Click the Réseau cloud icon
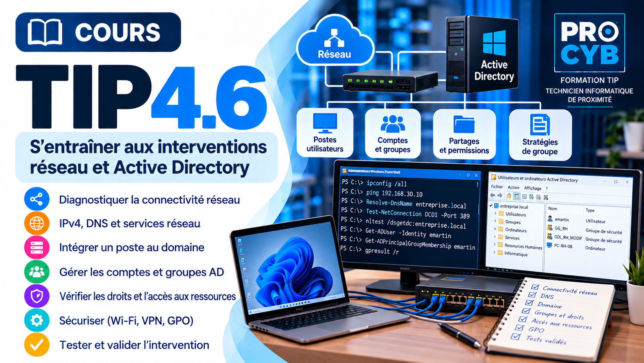Screen dimensions: 644x363 335,41
